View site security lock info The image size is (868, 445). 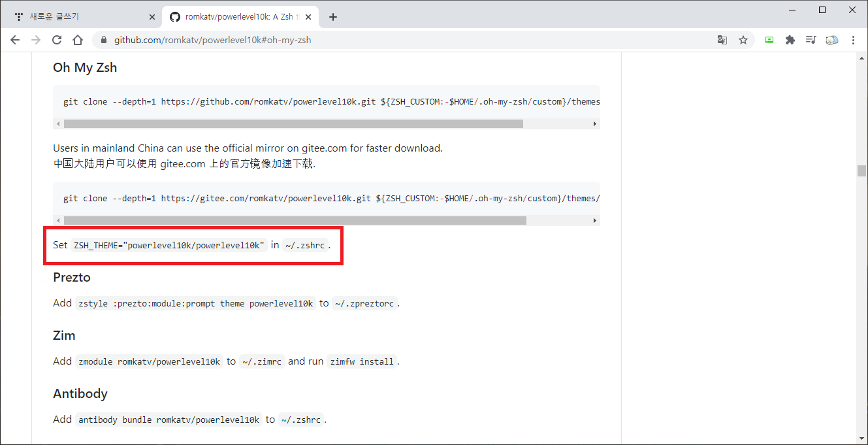[x=104, y=40]
